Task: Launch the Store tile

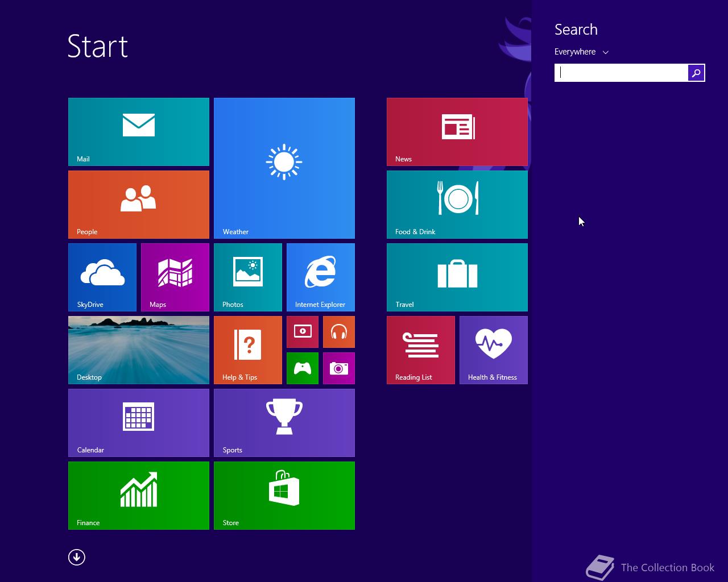Action: tap(284, 496)
